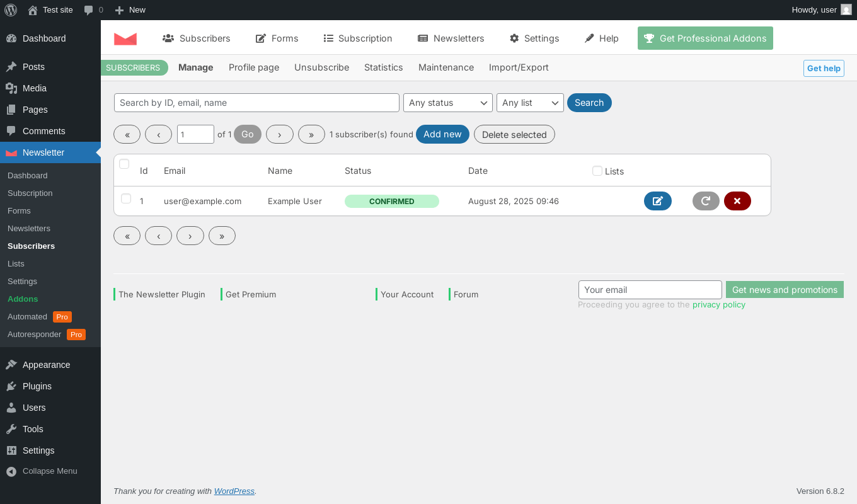857x504 pixels.
Task: Click Get Professional Addons button
Action: pos(705,38)
